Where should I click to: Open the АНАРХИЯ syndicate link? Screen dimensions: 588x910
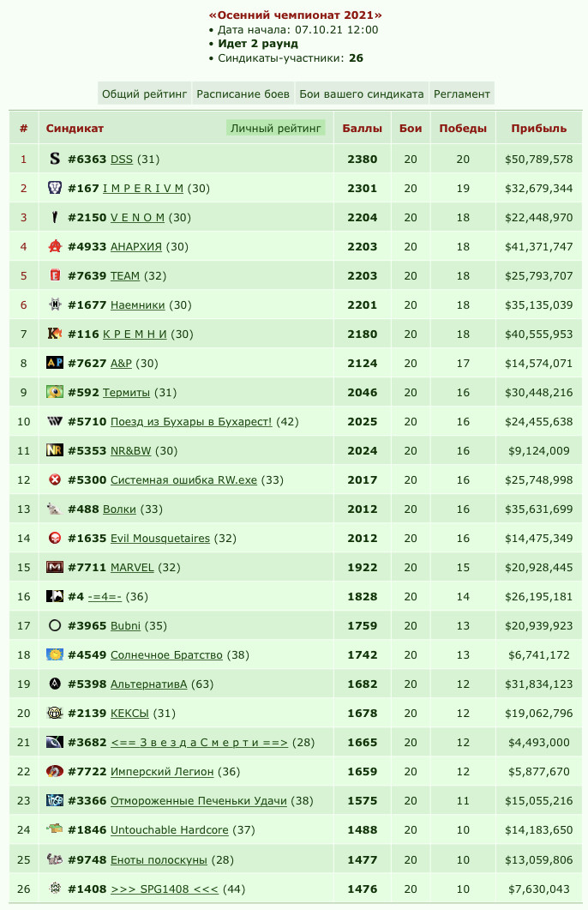pyautogui.click(x=136, y=247)
